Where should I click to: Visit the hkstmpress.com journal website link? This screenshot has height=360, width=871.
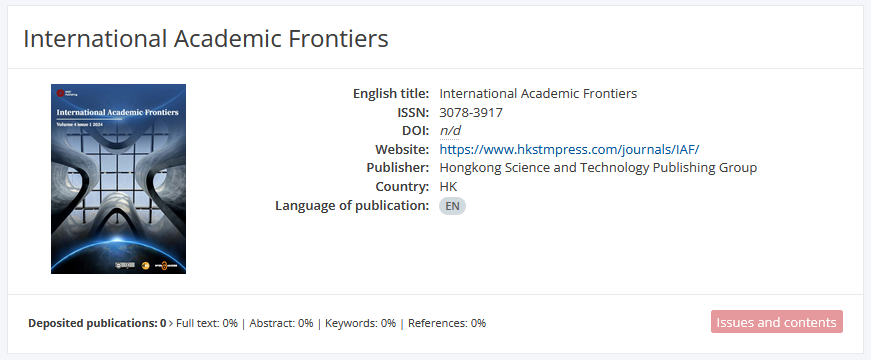[569, 149]
